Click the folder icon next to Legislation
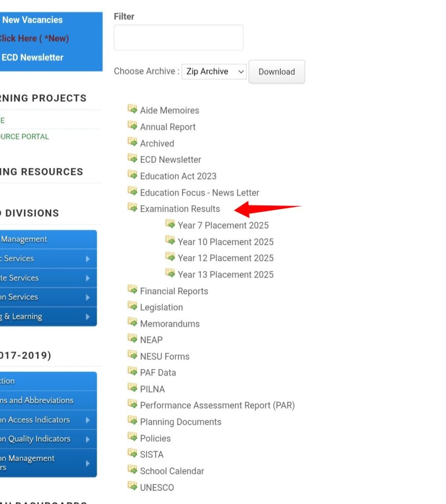This screenshot has height=504, width=446. (132, 306)
